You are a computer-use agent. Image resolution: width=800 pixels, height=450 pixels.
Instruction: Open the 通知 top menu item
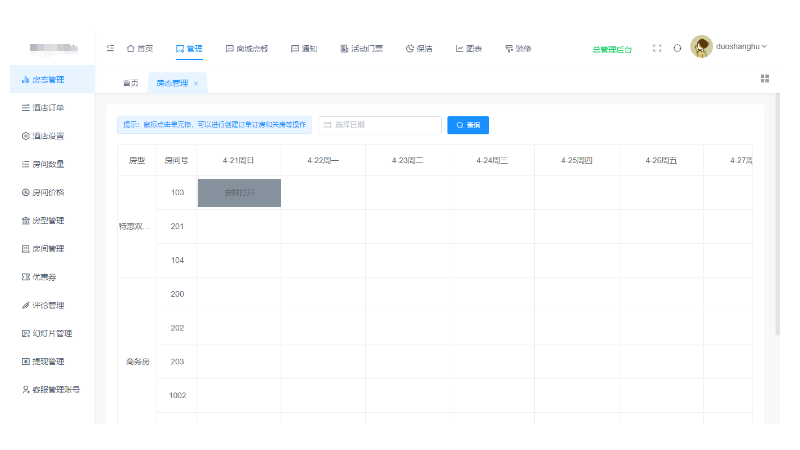pos(304,48)
